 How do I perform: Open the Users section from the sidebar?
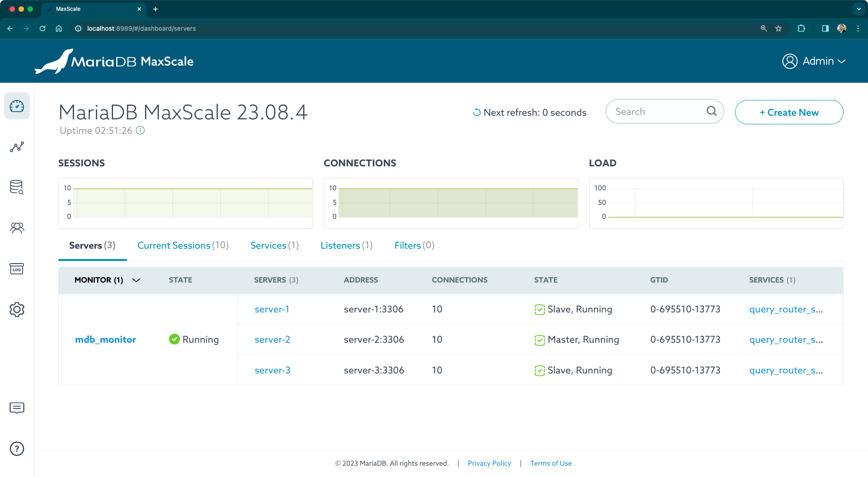(17, 228)
